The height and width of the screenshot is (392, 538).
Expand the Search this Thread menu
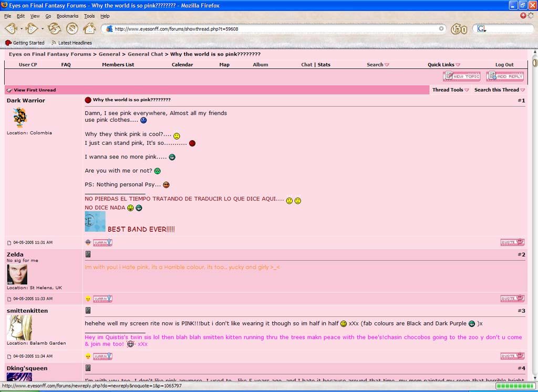[499, 90]
